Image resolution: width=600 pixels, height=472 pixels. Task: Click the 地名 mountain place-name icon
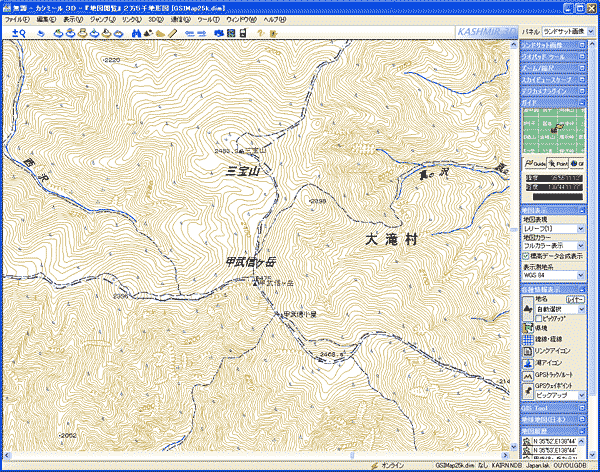coord(528,309)
